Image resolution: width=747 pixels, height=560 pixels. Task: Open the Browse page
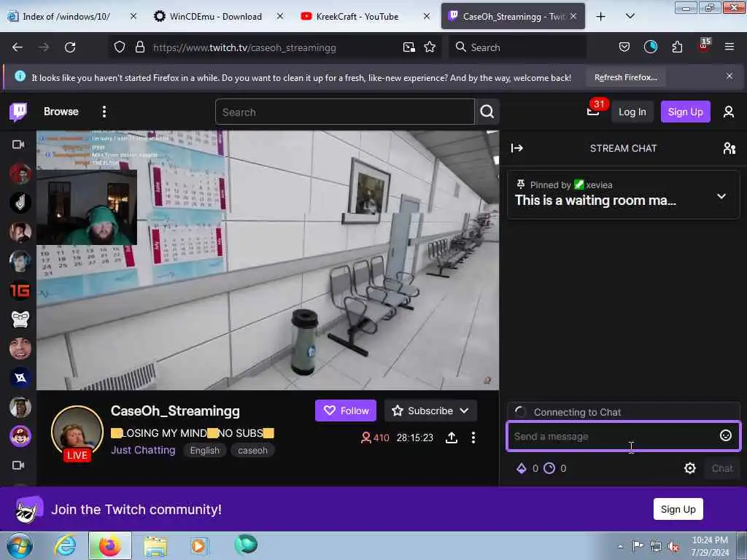click(61, 112)
